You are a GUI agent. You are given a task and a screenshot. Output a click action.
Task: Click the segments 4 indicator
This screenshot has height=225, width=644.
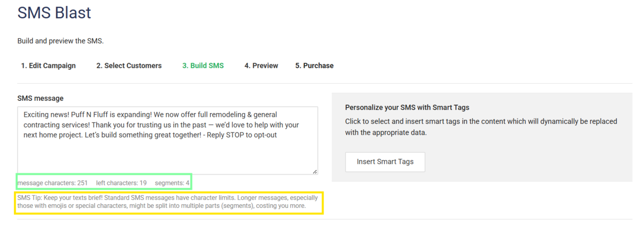[x=172, y=183]
